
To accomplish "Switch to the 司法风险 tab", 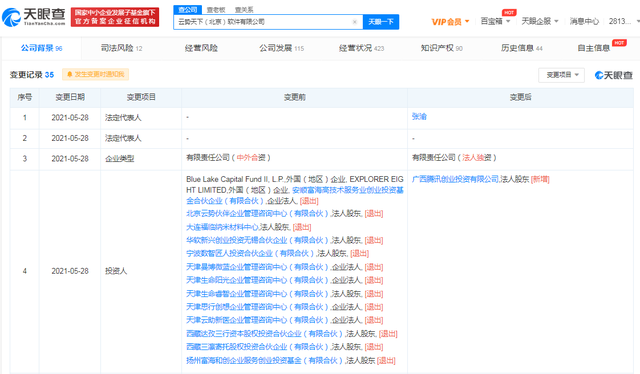I will (121, 48).
